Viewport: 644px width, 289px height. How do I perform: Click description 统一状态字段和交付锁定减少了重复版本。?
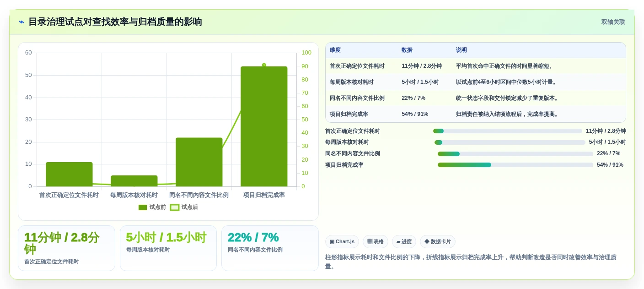(x=508, y=98)
